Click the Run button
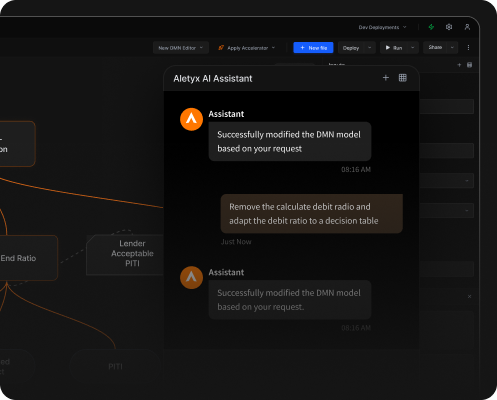Screen dimensions: 497x400 coord(394,48)
